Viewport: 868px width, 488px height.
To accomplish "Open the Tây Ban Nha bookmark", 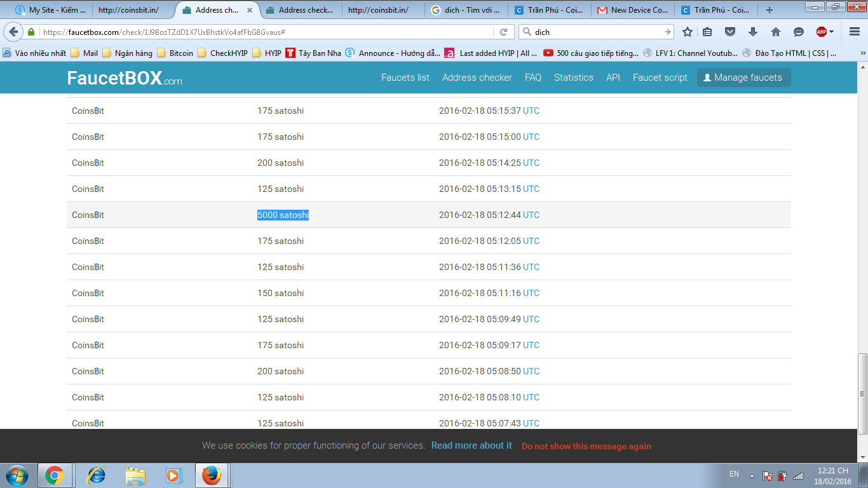I will [313, 53].
